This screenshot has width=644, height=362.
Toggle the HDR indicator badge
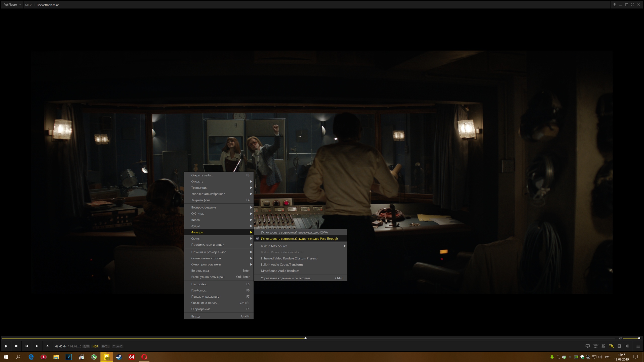(x=95, y=346)
